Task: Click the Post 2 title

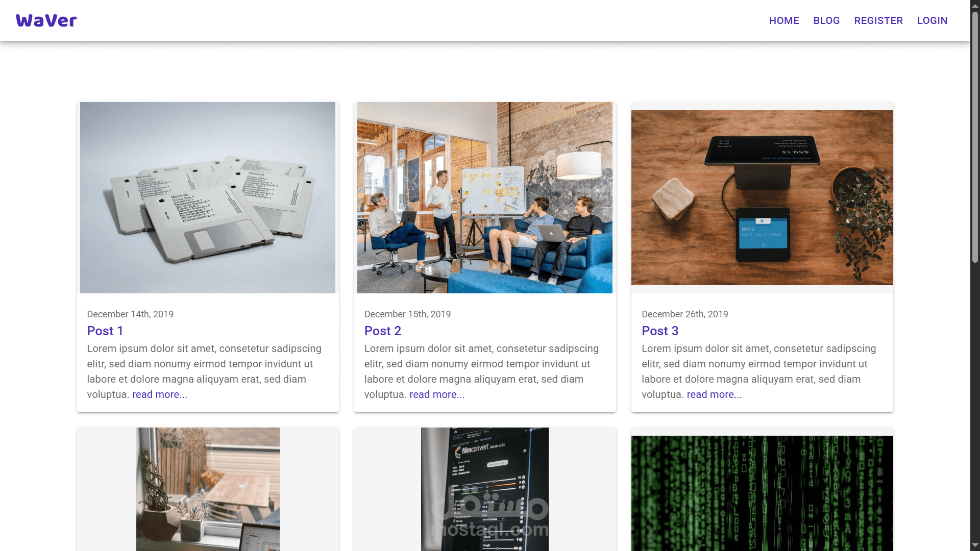Action: click(x=382, y=331)
